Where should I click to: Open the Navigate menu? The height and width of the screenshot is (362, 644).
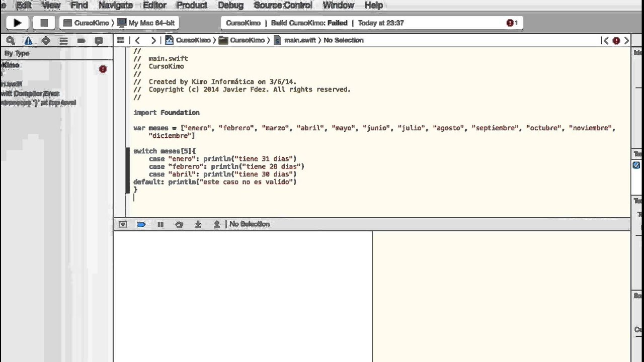point(116,5)
